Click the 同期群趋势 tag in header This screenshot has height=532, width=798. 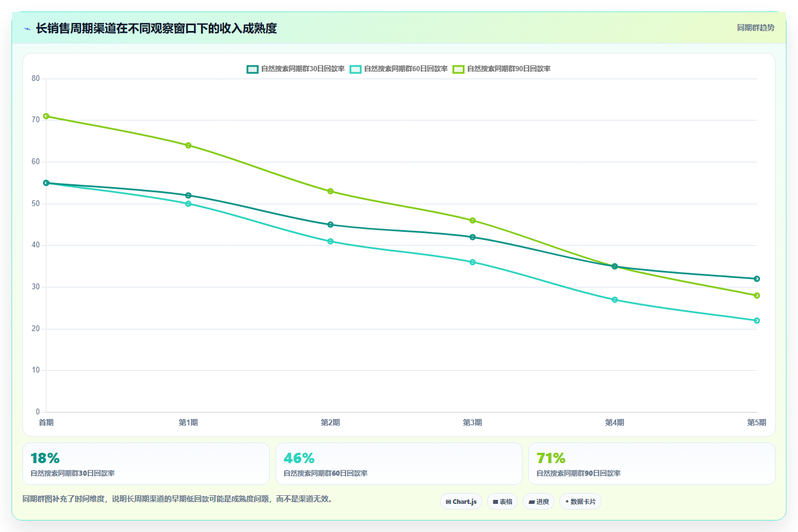click(x=756, y=28)
